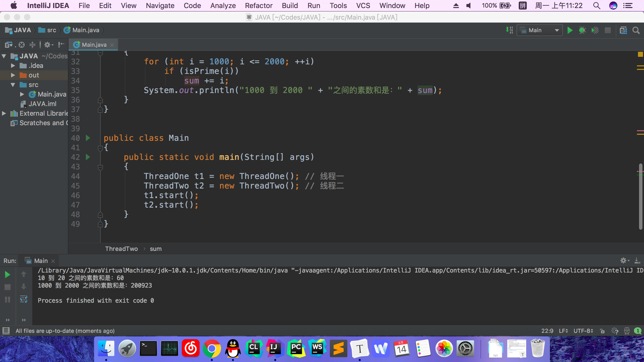Expand the .idea folder

(x=13, y=66)
